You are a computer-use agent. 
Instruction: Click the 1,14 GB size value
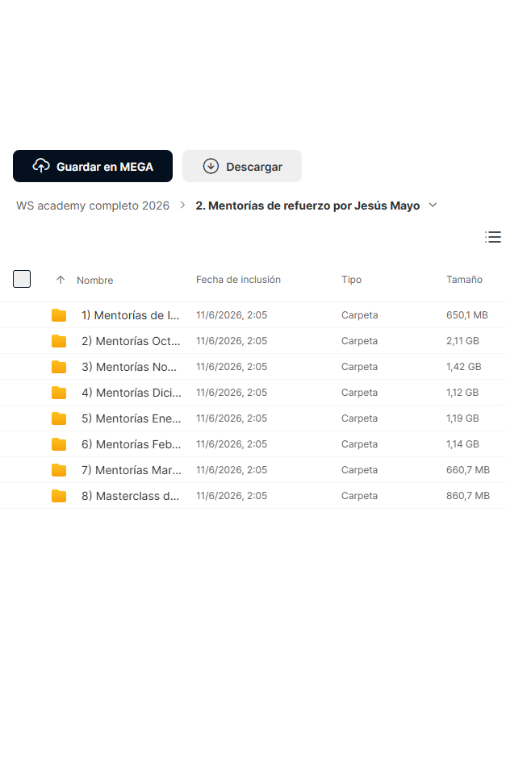point(462,444)
